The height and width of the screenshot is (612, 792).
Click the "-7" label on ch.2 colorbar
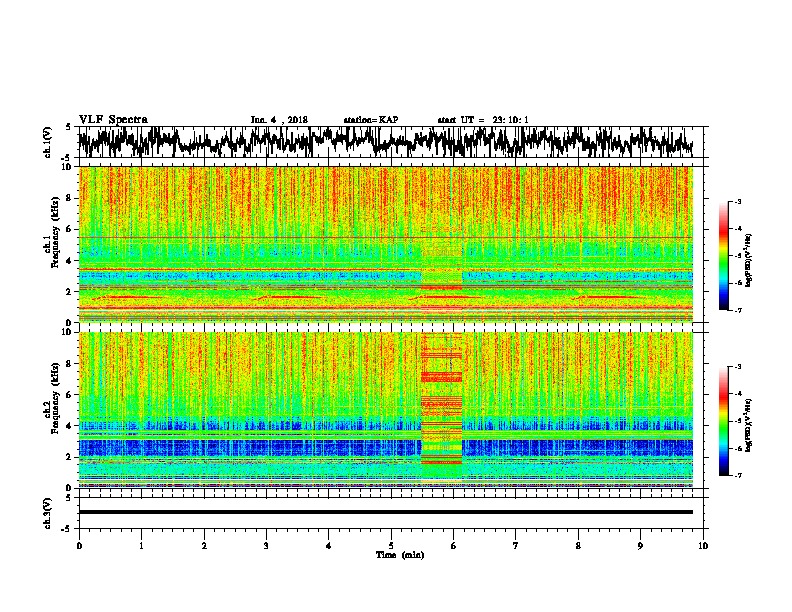pyautogui.click(x=738, y=476)
